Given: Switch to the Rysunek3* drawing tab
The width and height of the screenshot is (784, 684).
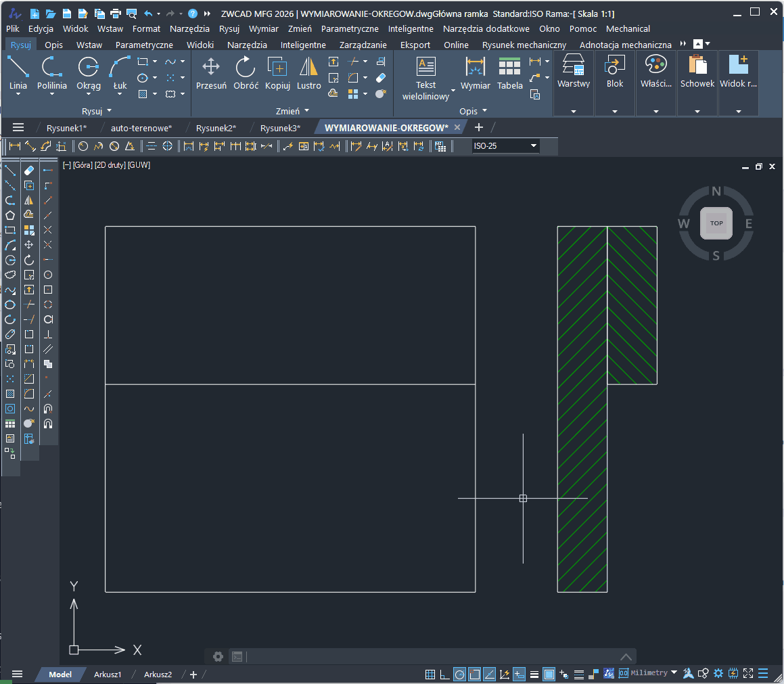Looking at the screenshot, I should point(280,128).
